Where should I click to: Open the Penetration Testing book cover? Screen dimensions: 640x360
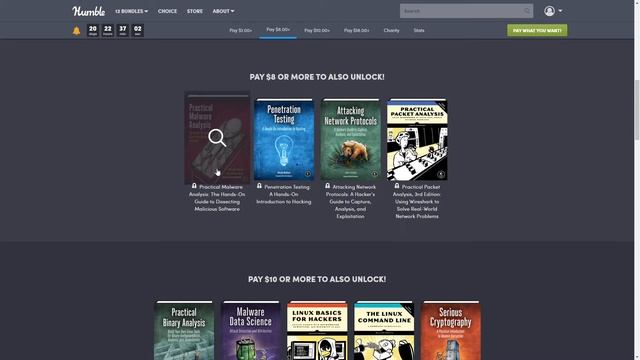(284, 139)
